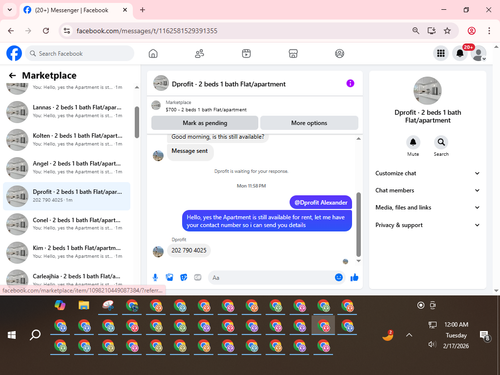500x375 pixels.
Task: Select the Dprofit apartment conversation
Action: pyautogui.click(x=67, y=196)
